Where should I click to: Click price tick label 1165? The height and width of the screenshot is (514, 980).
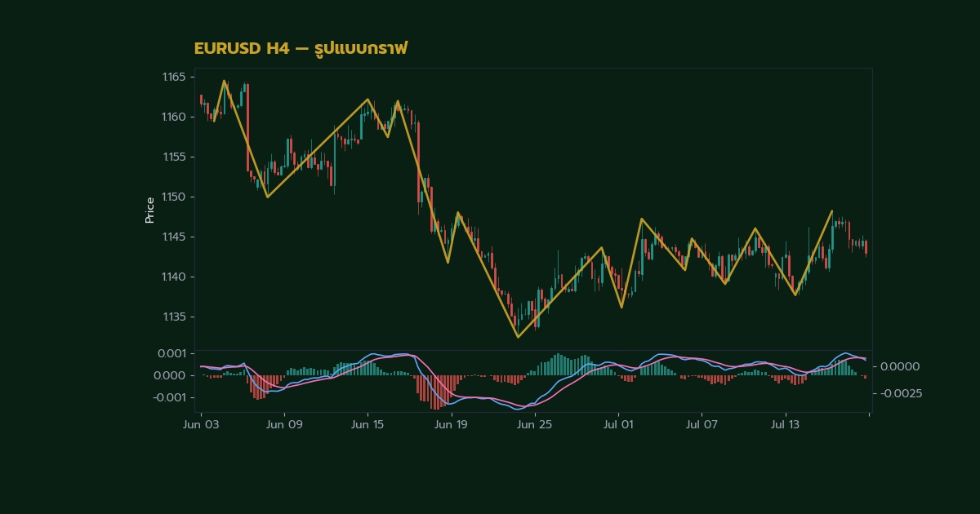(x=173, y=78)
